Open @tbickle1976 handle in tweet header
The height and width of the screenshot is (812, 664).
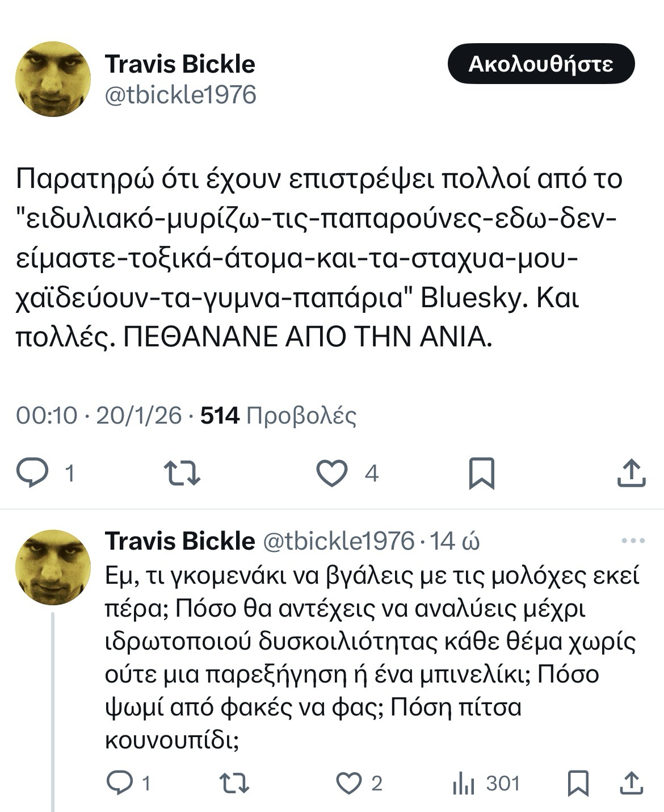coord(180,95)
